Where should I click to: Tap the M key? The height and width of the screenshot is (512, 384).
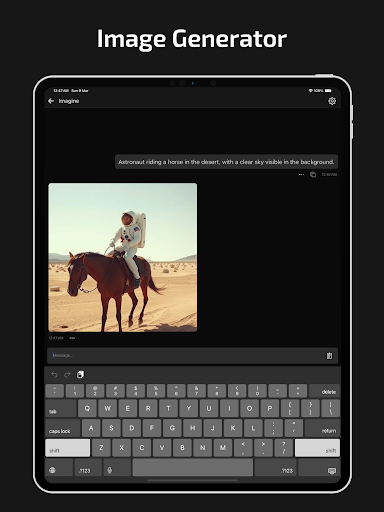(223, 448)
